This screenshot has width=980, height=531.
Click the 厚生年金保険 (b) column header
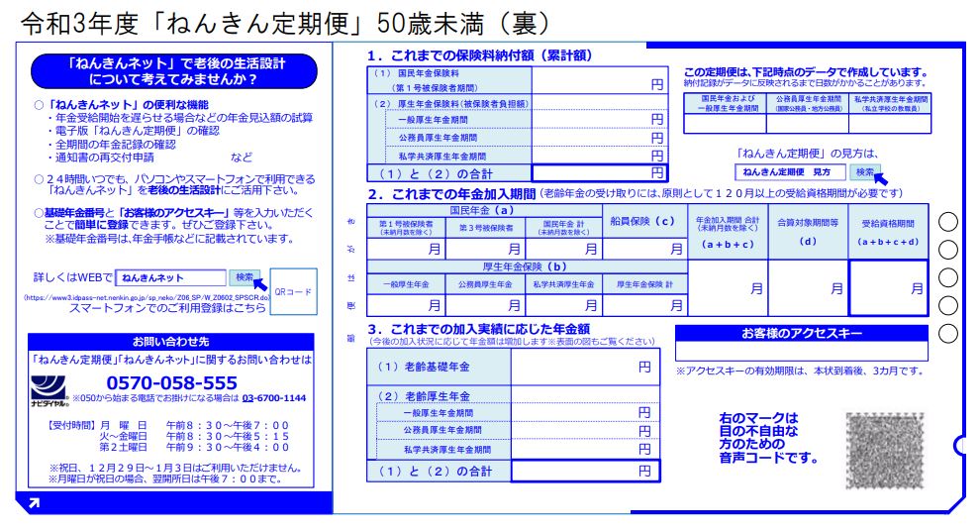pyautogui.click(x=528, y=267)
